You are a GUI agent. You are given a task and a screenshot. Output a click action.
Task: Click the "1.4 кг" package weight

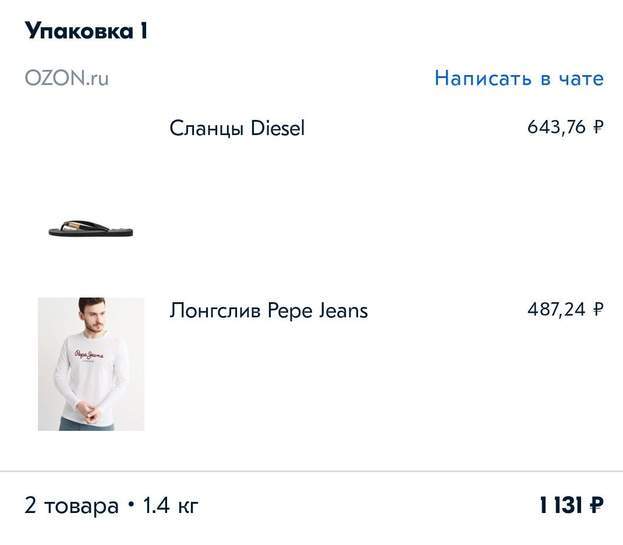tap(170, 505)
